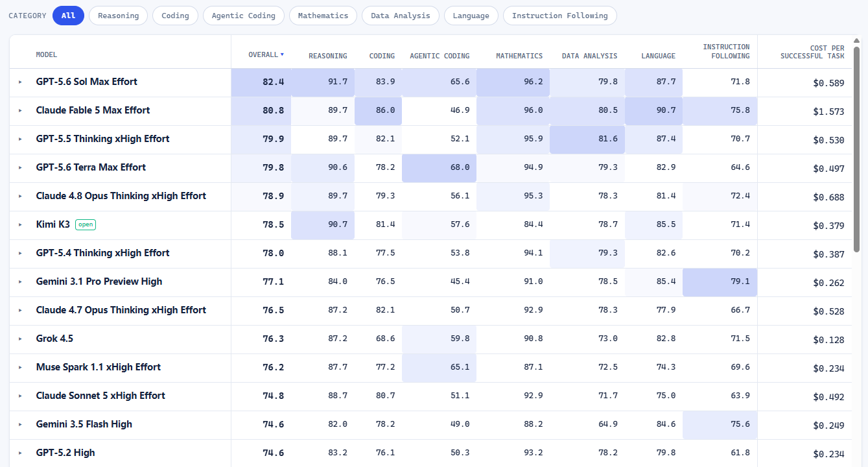Image resolution: width=868 pixels, height=467 pixels.
Task: Click the scrollbar up arrow above the table
Action: coord(857,41)
